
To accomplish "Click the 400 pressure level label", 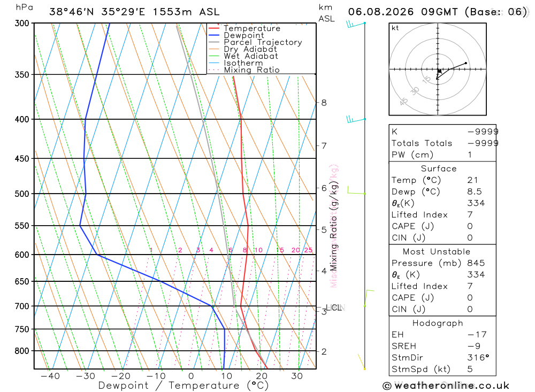I will point(22,119).
